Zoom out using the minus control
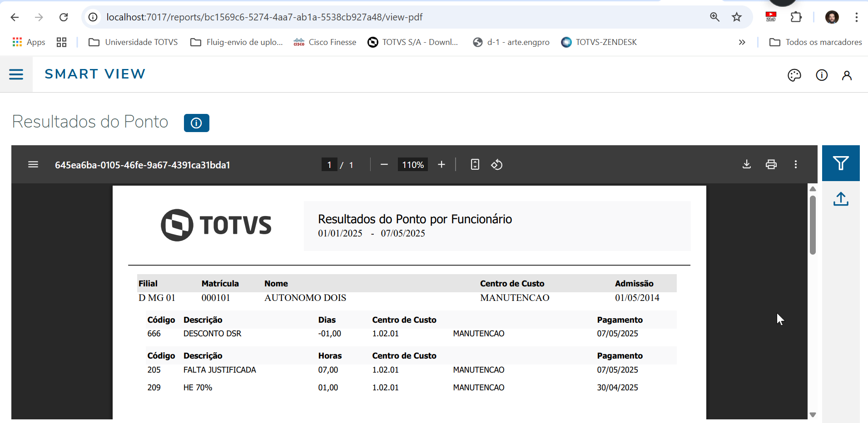The image size is (868, 423). (x=384, y=164)
